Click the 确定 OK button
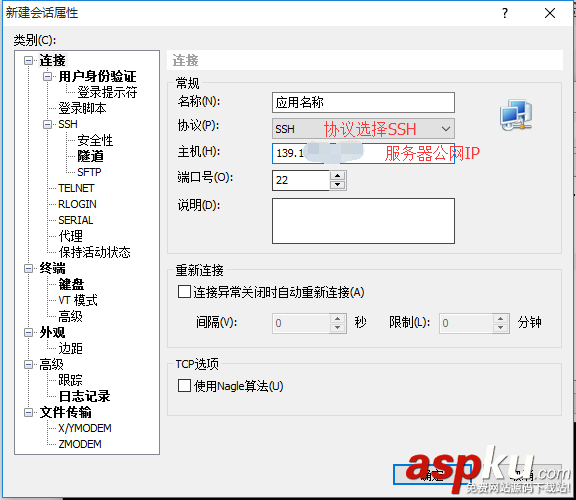This screenshot has height=500, width=576. point(432,475)
